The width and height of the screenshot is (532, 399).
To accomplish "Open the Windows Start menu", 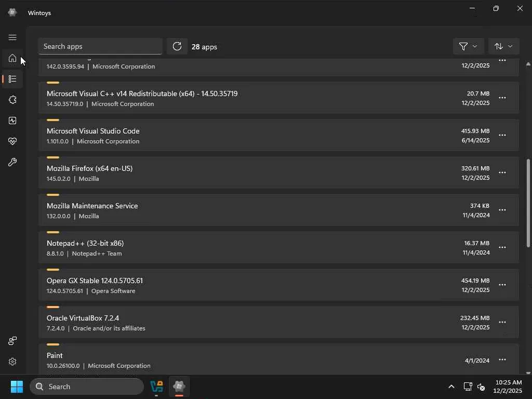I will (x=17, y=387).
